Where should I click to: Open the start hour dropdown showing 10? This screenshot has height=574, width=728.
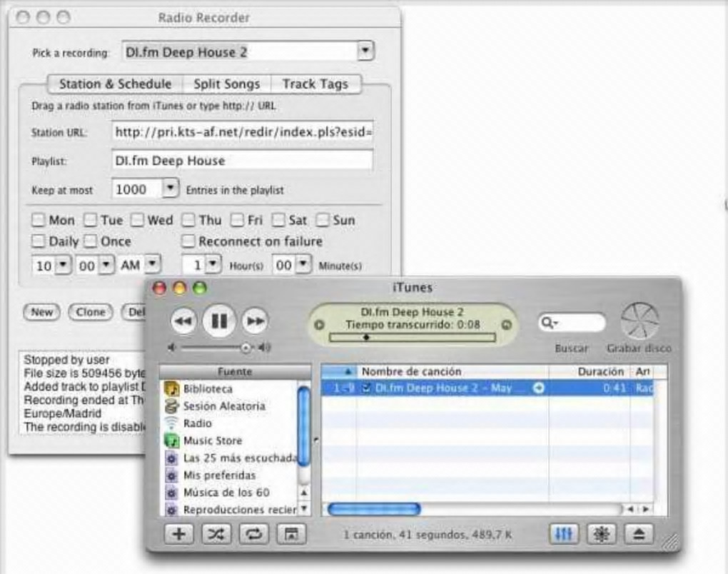[63, 265]
